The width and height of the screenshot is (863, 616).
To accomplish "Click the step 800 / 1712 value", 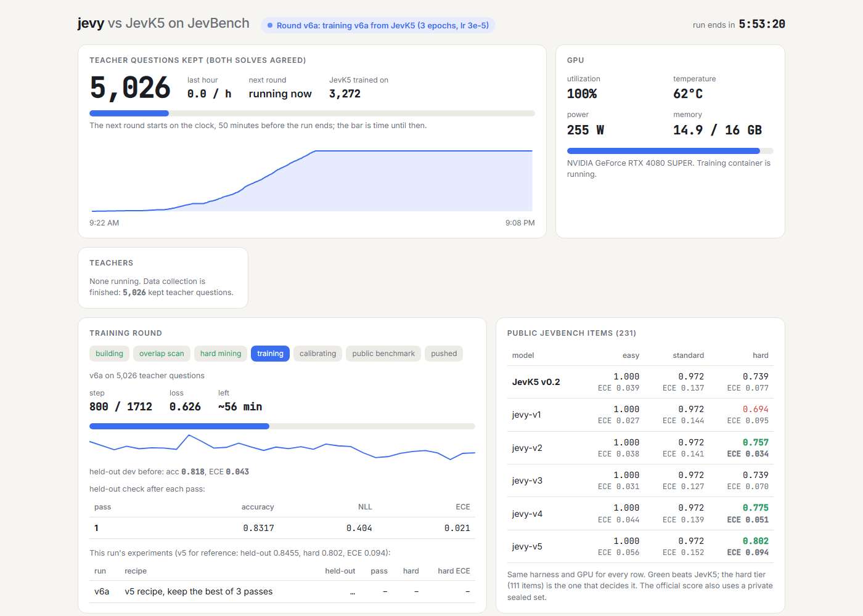I will point(121,407).
